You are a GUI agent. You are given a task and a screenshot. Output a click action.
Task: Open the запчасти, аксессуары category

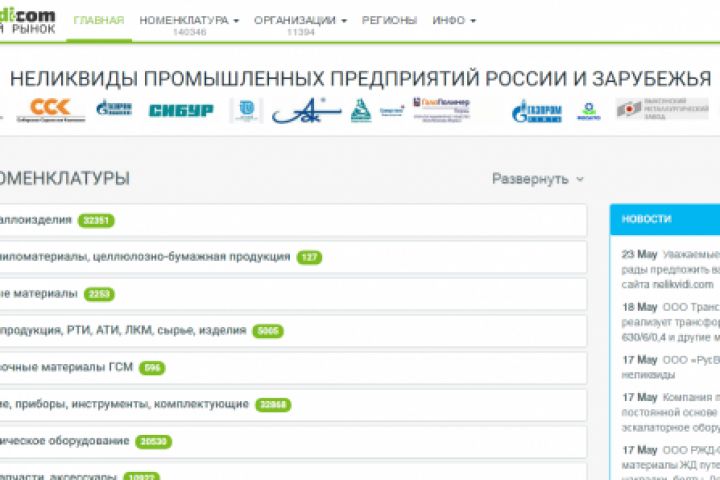pyautogui.click(x=293, y=471)
